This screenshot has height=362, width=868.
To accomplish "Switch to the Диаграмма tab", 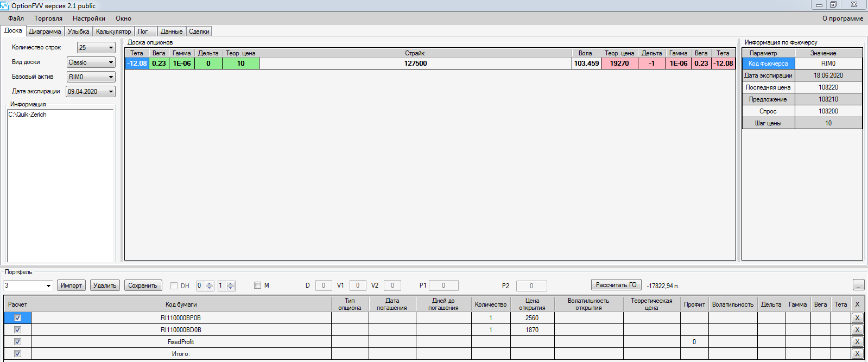I will [45, 31].
